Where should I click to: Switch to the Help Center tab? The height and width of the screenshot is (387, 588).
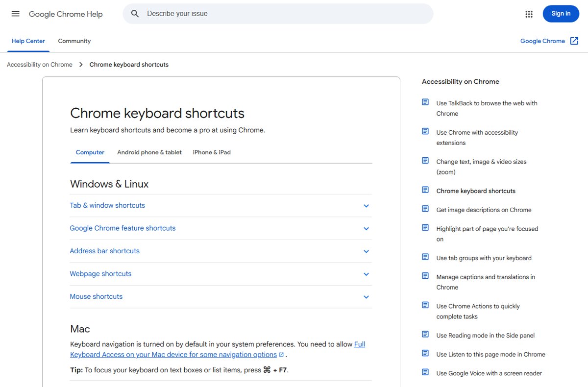[x=28, y=41]
